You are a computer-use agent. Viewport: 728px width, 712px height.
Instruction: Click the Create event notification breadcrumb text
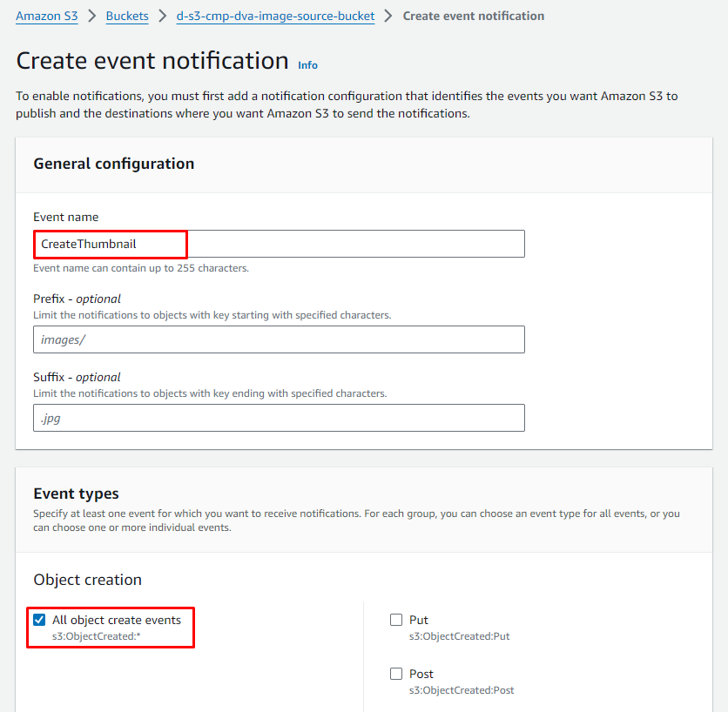coord(473,16)
